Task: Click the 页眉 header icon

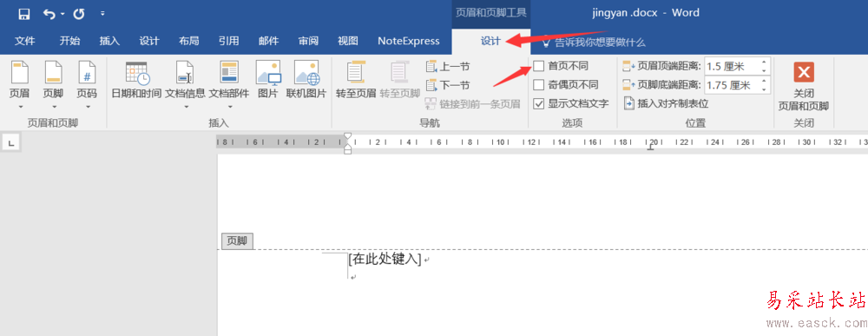Action: click(19, 73)
